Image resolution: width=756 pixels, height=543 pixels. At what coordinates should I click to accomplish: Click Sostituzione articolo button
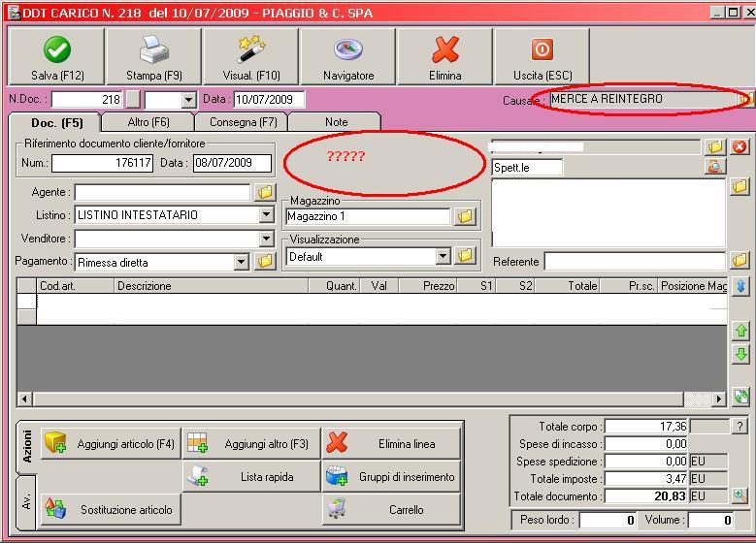(x=111, y=509)
